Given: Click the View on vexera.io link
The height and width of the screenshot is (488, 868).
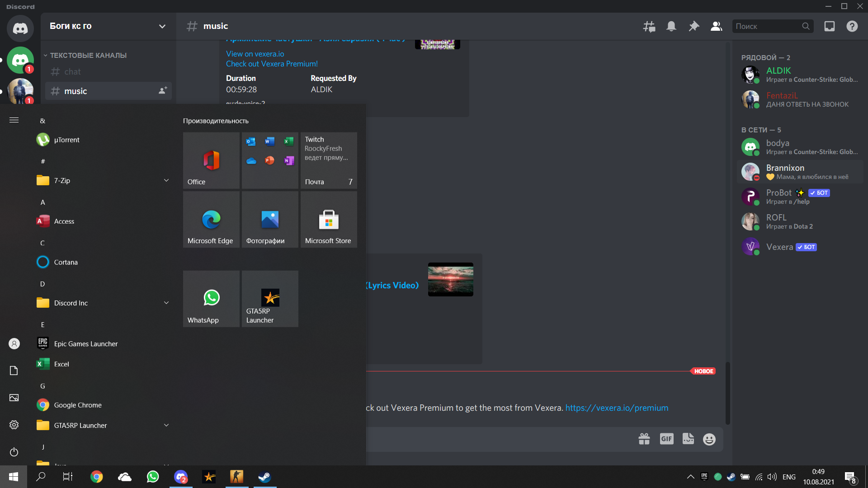Looking at the screenshot, I should pyautogui.click(x=255, y=54).
